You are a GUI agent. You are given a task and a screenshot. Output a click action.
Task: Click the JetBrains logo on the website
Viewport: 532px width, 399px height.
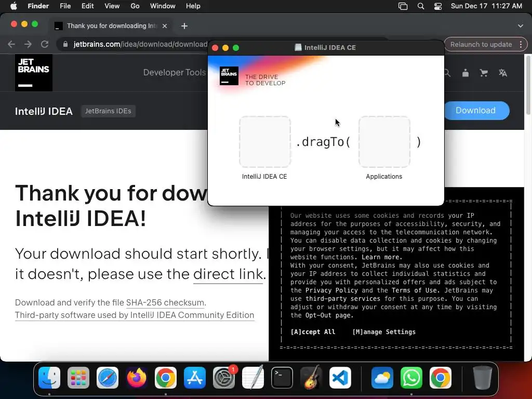[34, 73]
